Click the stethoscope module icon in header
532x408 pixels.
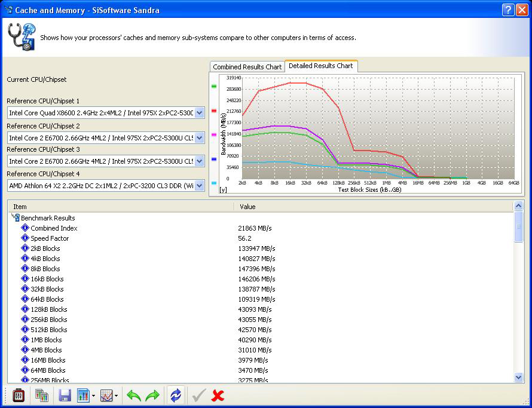click(22, 37)
